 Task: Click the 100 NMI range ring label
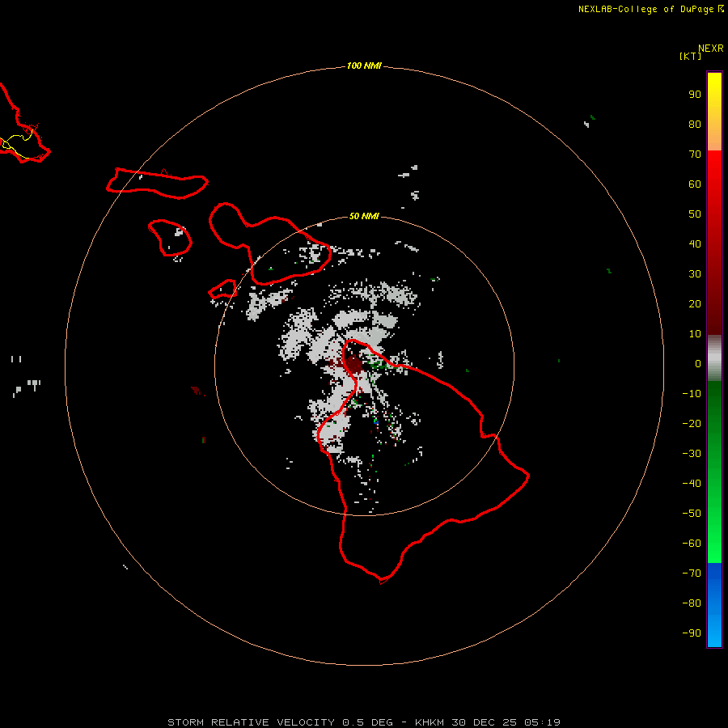point(364,66)
